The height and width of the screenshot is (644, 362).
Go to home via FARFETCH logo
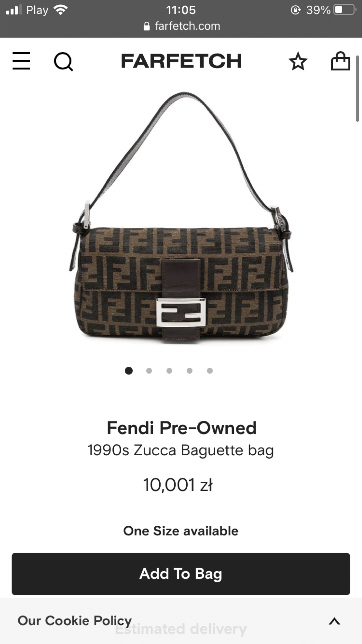pos(181,61)
